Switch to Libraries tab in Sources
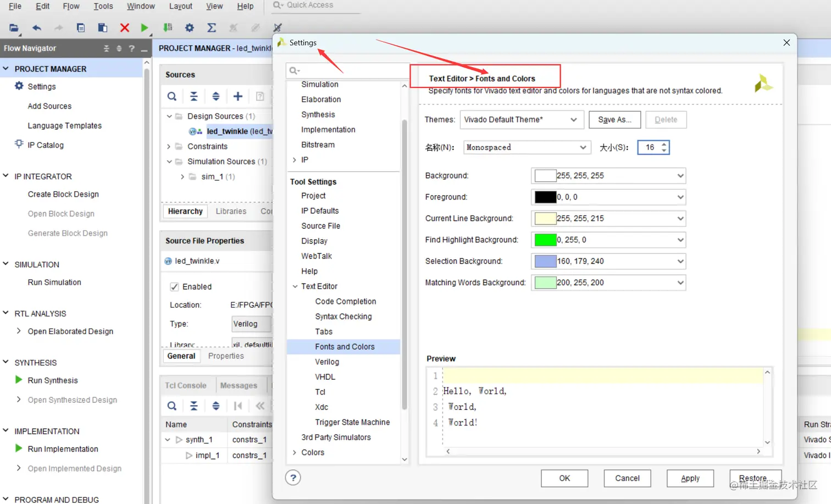This screenshot has height=504, width=831. [231, 211]
